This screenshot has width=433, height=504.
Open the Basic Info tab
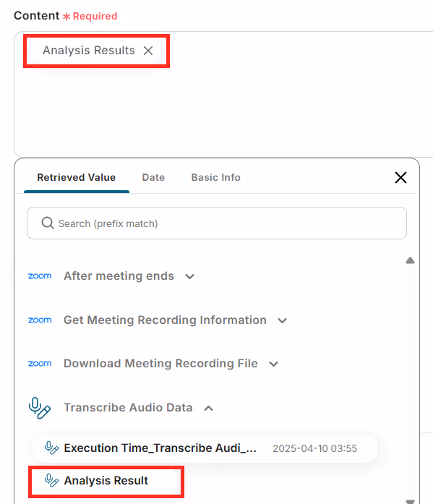pyautogui.click(x=215, y=177)
